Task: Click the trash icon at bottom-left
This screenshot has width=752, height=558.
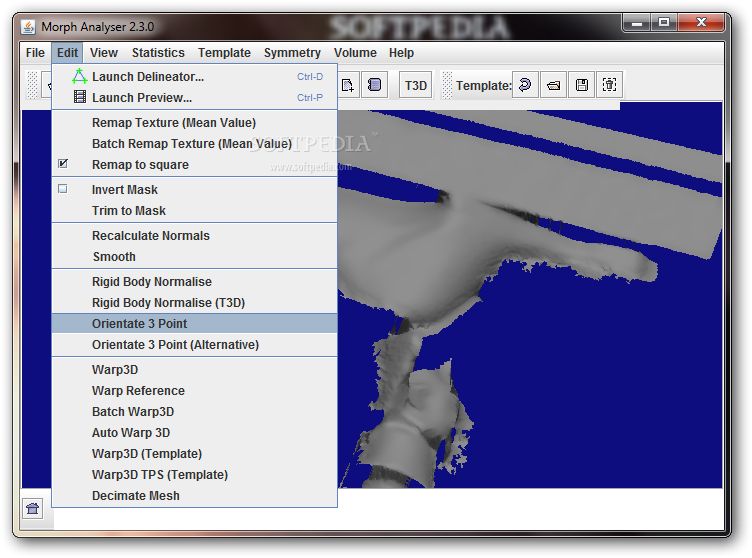Action: (33, 509)
